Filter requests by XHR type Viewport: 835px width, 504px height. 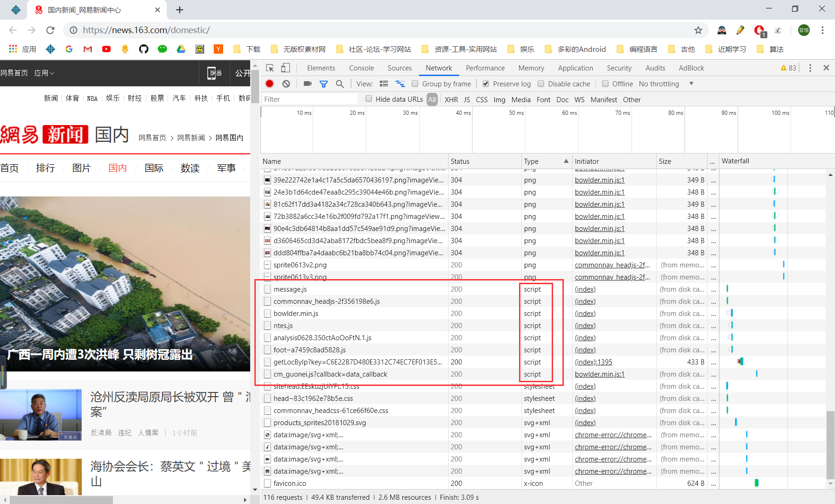[451, 100]
